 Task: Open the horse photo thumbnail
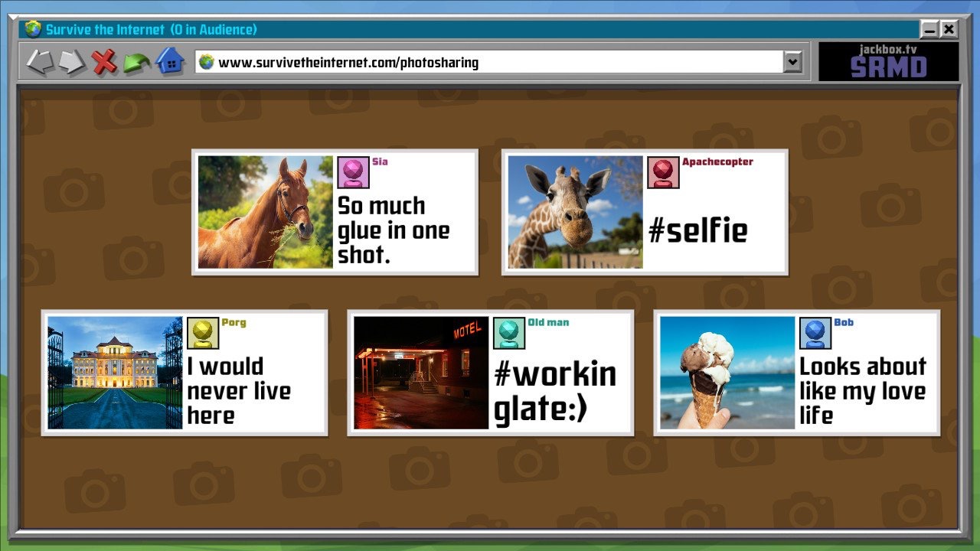(x=265, y=212)
